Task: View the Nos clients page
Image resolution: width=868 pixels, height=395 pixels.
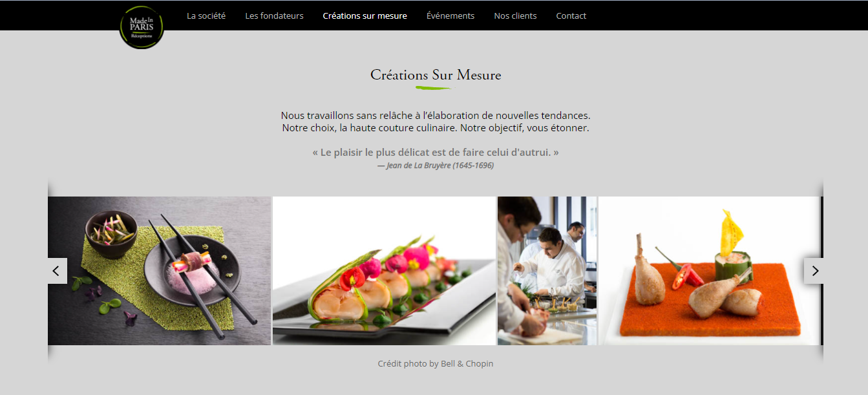Action: click(x=515, y=16)
